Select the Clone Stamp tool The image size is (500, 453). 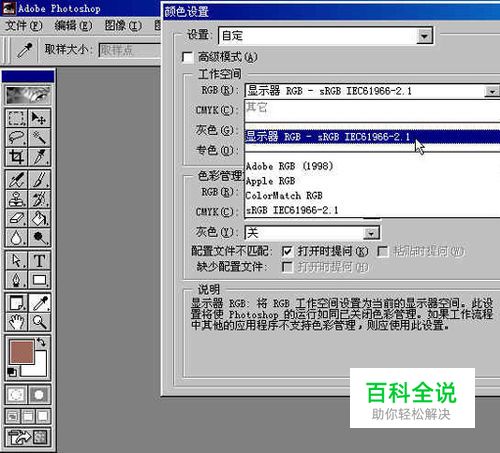[16, 199]
